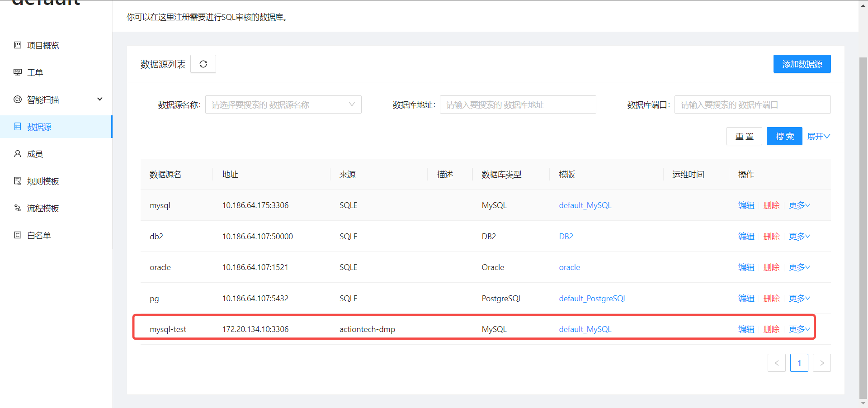Click the 工单 sidebar icon
Image resolution: width=868 pixels, height=408 pixels.
point(18,72)
